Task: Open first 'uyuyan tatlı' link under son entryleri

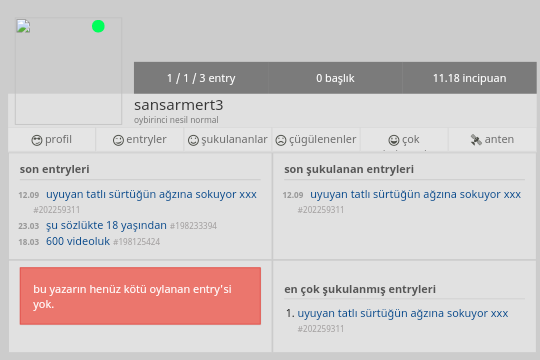Action: pyautogui.click(x=151, y=194)
